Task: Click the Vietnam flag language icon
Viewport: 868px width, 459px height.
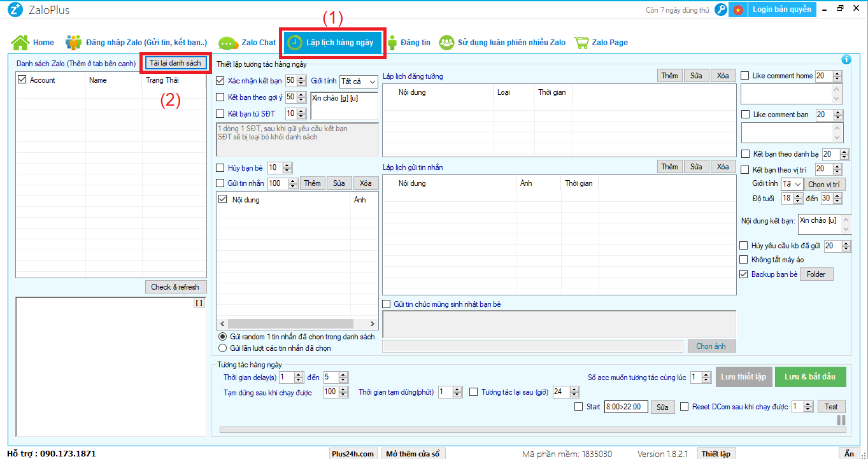Action: click(738, 10)
